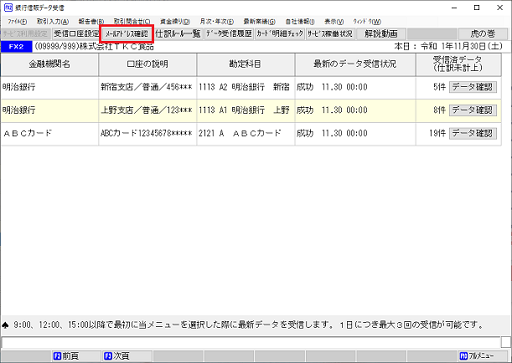View the データ受信履歴 history

pos(229,34)
